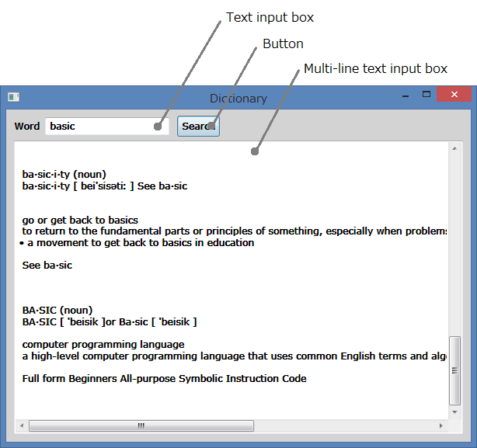
Task: Click the line "ba·sic·i·ty [ bei'sisəti: ] See ba·sic"
Action: pos(105,186)
